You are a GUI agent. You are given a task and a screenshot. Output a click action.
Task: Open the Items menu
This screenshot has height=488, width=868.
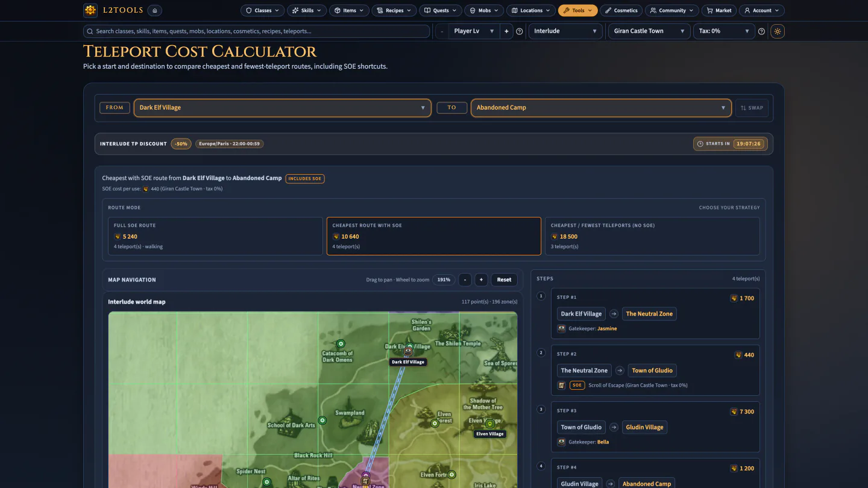[x=350, y=10]
